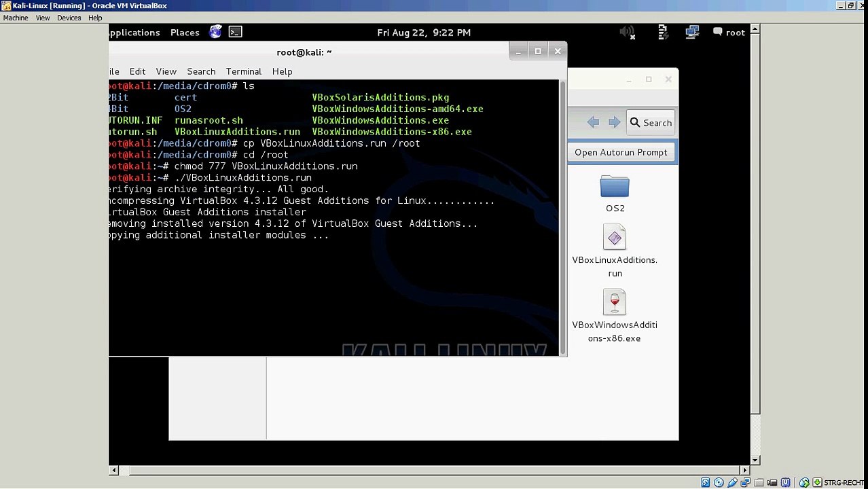The width and height of the screenshot is (868, 489).
Task: Click the USB devices indicator icon
Action: click(732, 482)
